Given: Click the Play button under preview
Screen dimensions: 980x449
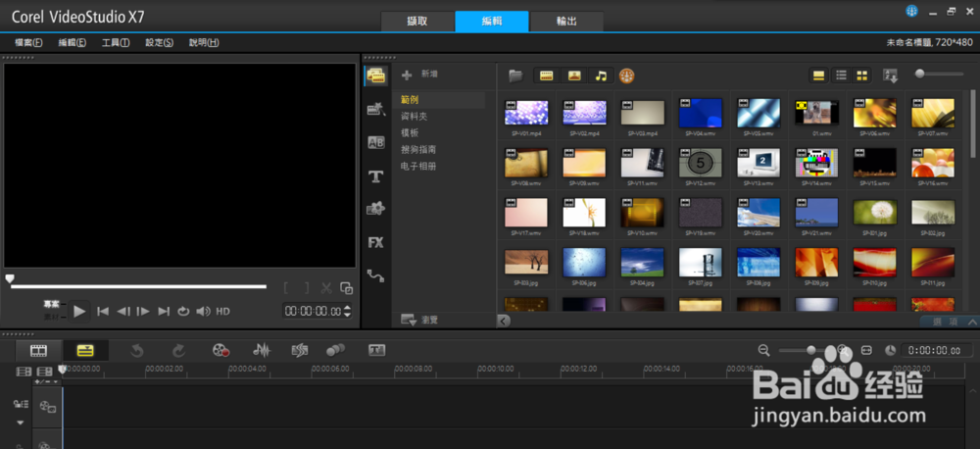Looking at the screenshot, I should (x=79, y=311).
